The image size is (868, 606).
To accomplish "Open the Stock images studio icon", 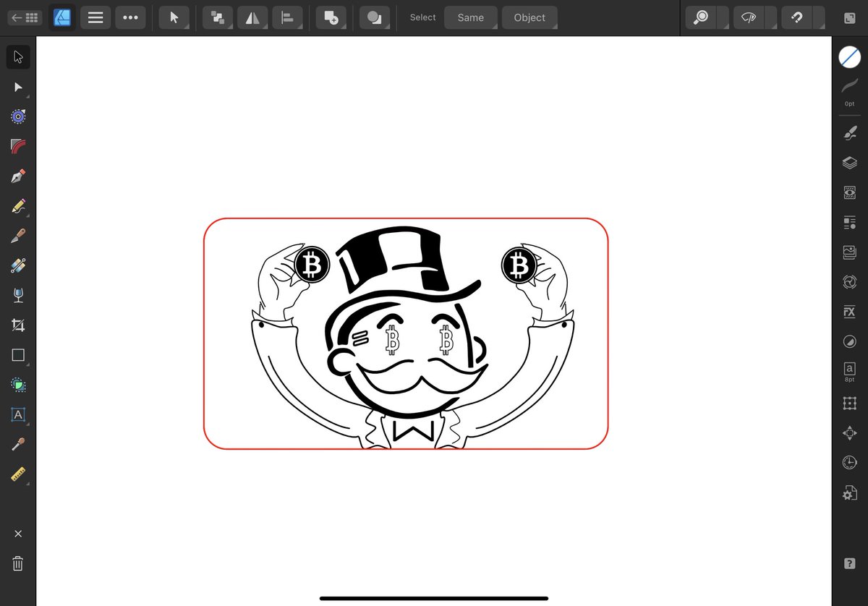I will tap(849, 252).
